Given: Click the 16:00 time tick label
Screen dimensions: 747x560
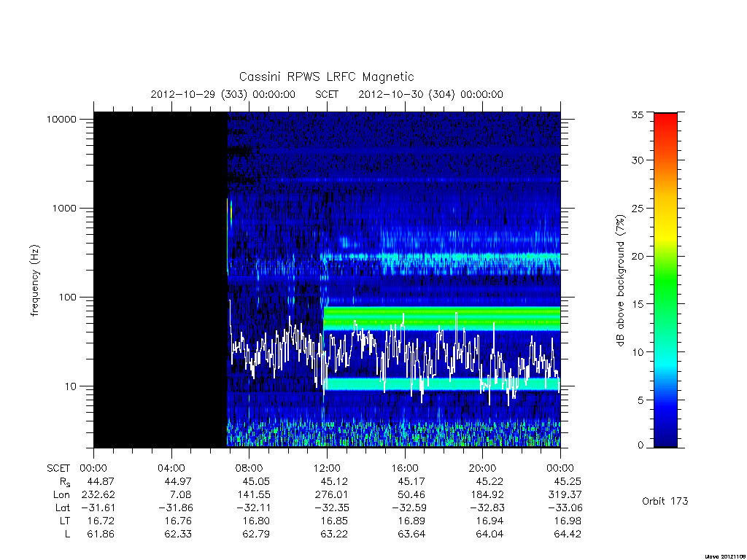Looking at the screenshot, I should coord(405,469).
